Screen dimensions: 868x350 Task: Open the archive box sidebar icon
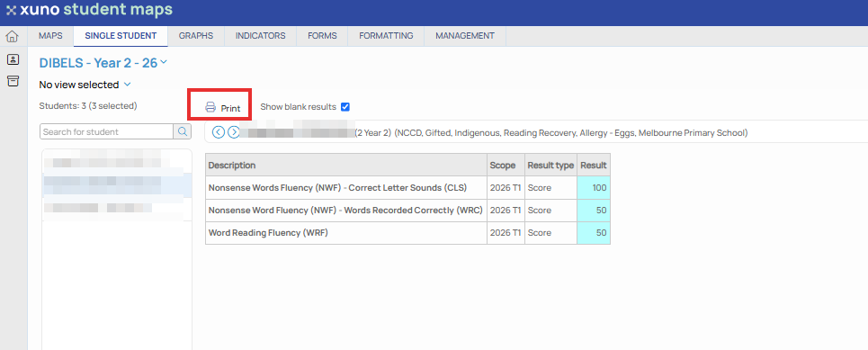click(13, 81)
